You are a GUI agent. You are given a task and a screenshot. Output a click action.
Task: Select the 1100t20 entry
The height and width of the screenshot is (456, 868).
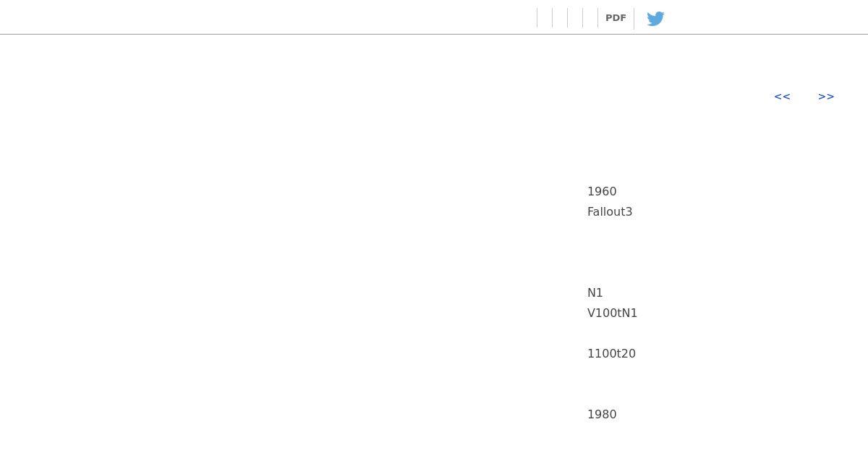(x=611, y=354)
